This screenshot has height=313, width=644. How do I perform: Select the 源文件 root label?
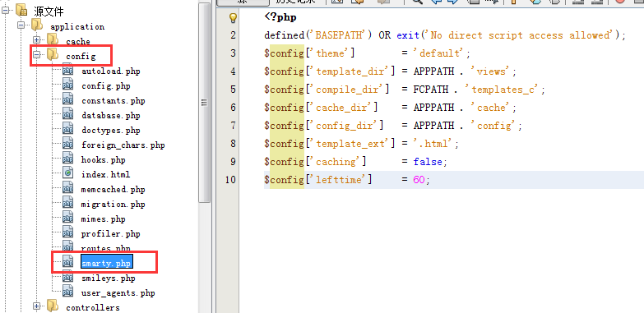click(x=49, y=12)
